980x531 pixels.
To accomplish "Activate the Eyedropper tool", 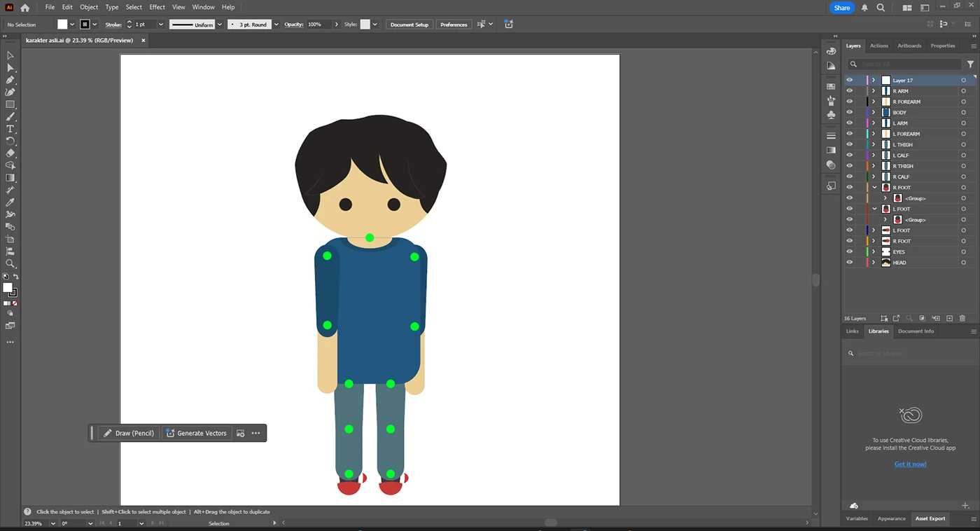I will [10, 202].
